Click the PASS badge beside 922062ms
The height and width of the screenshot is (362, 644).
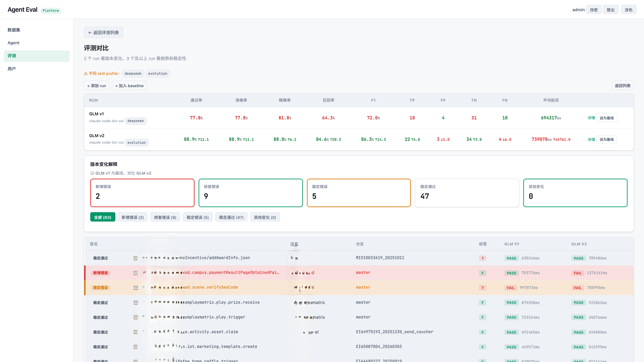pyautogui.click(x=578, y=303)
